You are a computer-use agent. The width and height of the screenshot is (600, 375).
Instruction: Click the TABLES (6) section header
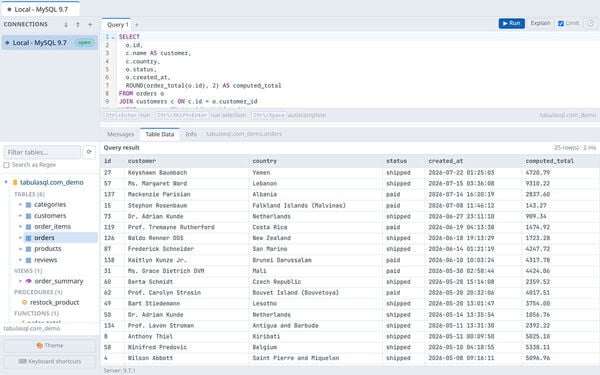(x=29, y=194)
